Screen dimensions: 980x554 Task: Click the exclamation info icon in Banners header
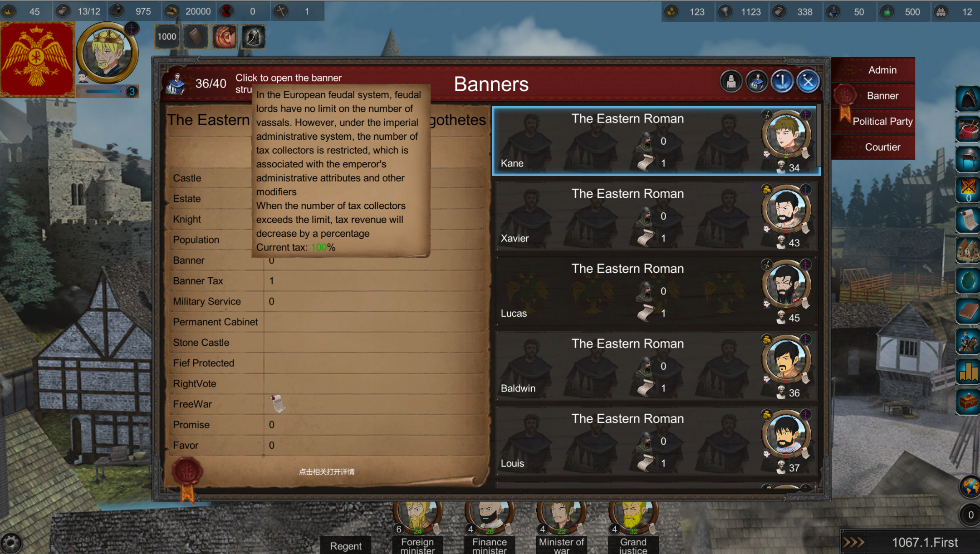point(782,82)
